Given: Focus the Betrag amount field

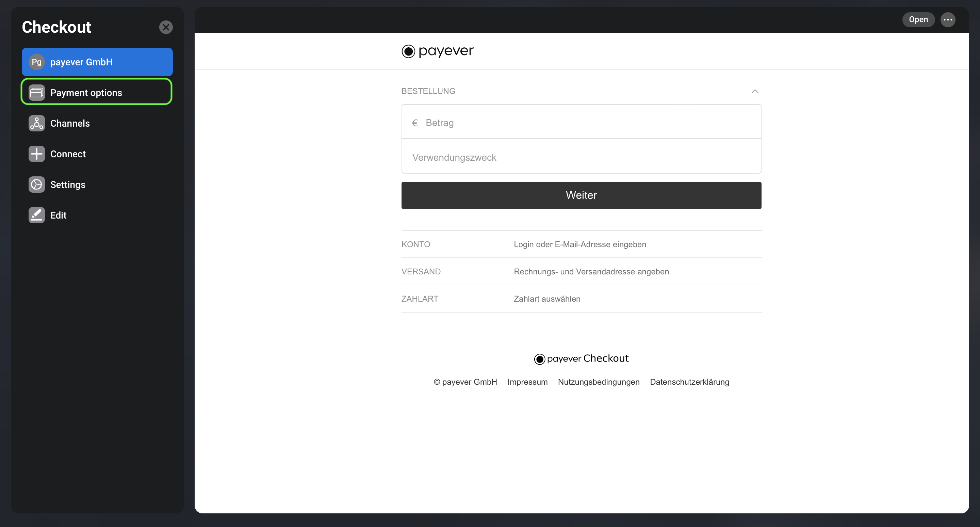Looking at the screenshot, I should 581,122.
